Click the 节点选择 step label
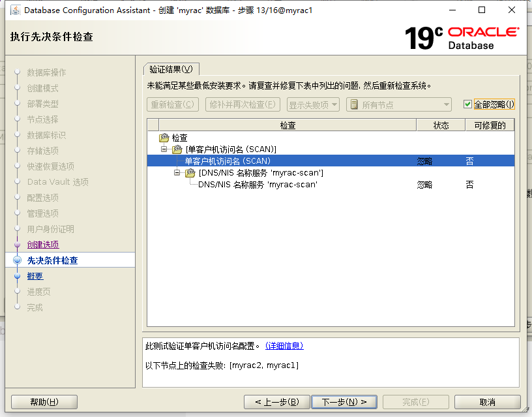The width and height of the screenshot is (532, 417). pyautogui.click(x=43, y=119)
